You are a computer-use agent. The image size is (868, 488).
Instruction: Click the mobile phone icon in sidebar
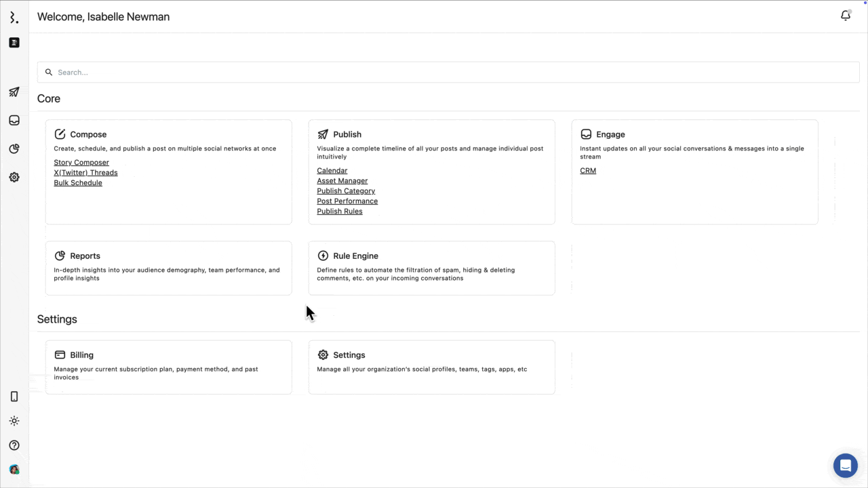coord(14,396)
